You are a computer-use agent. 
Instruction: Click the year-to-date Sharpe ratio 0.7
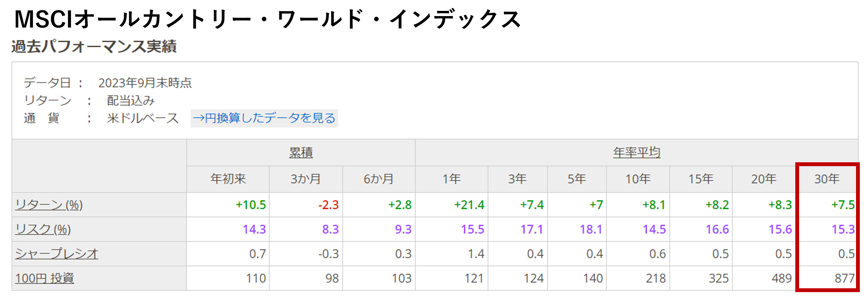click(258, 254)
